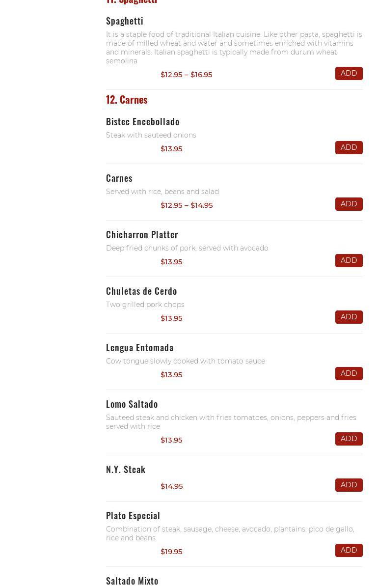Image resolution: width=378 pixels, height=588 pixels.
Task: Open the Spaghetti item title
Action: 125,21
